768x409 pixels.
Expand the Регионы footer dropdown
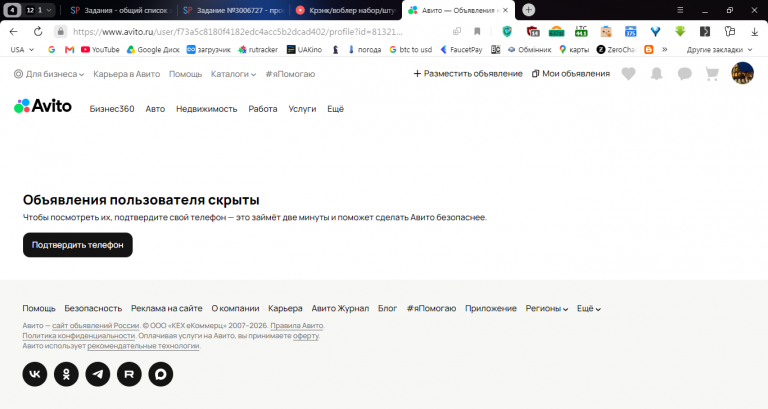coord(547,308)
